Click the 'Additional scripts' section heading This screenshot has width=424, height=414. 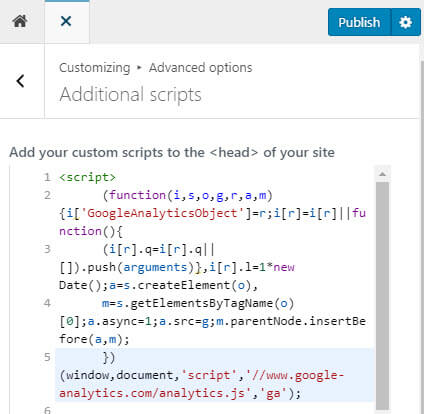pyautogui.click(x=130, y=94)
